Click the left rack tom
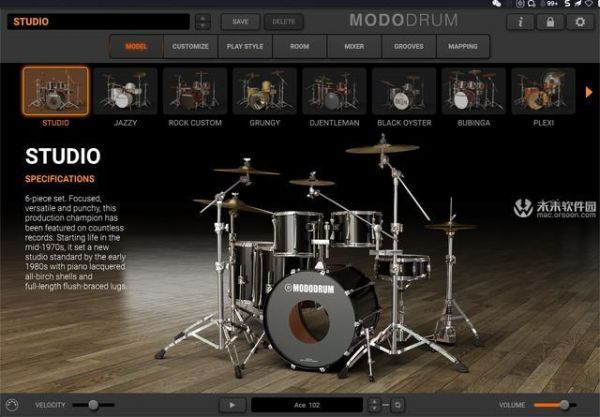This screenshot has width=600, height=417. pyautogui.click(x=297, y=233)
